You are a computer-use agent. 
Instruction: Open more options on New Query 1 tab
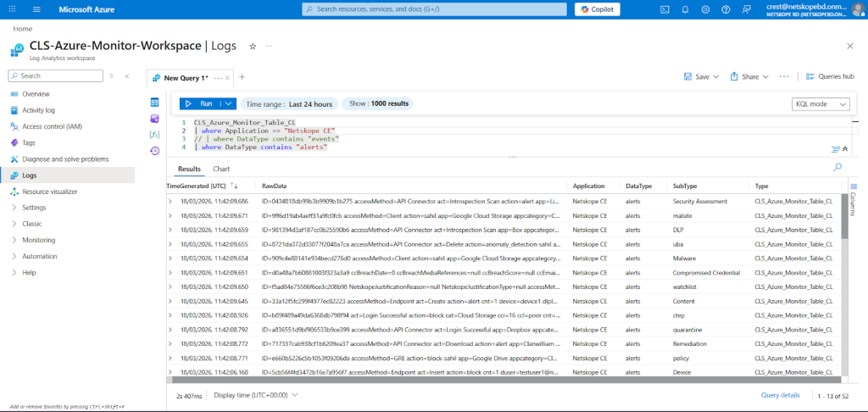pos(218,78)
